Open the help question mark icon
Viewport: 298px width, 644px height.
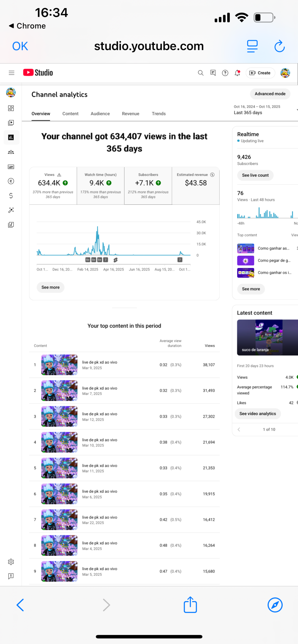pyautogui.click(x=225, y=73)
